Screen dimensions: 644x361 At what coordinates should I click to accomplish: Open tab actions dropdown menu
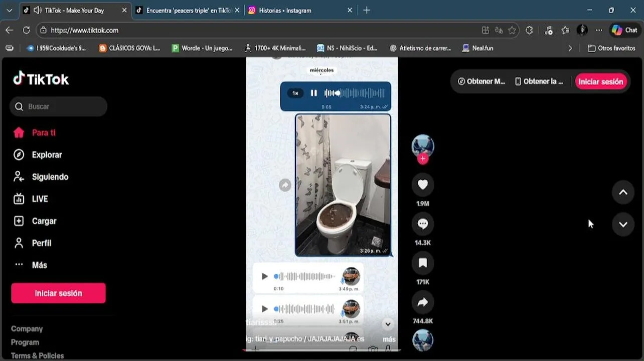(x=9, y=10)
